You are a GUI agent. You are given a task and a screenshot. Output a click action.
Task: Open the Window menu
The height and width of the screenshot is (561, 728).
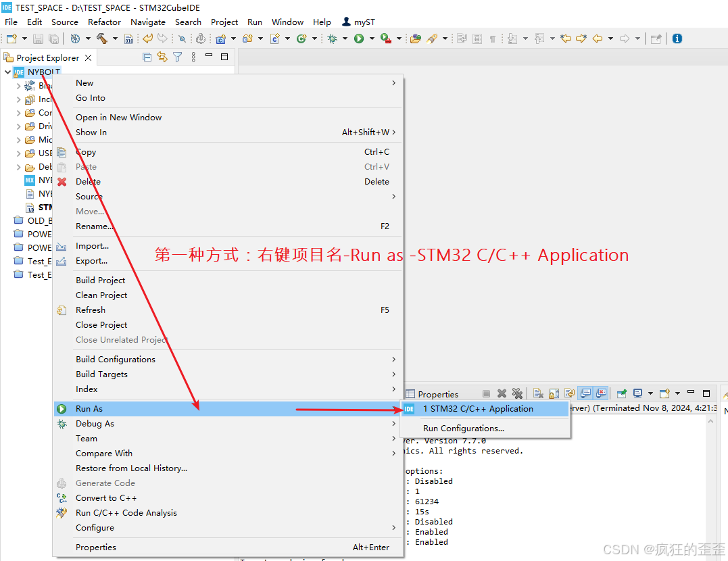tap(287, 22)
